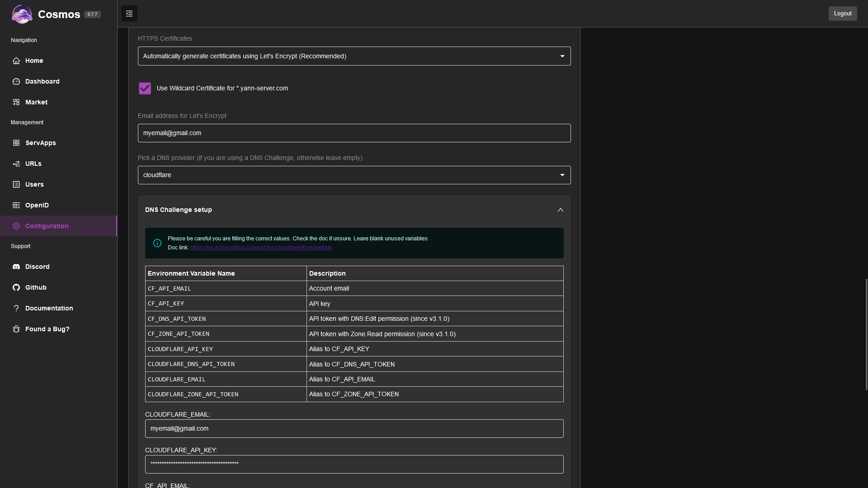Collapse the DNS Challenge setup section
This screenshot has width=868, height=488.
[354, 210]
